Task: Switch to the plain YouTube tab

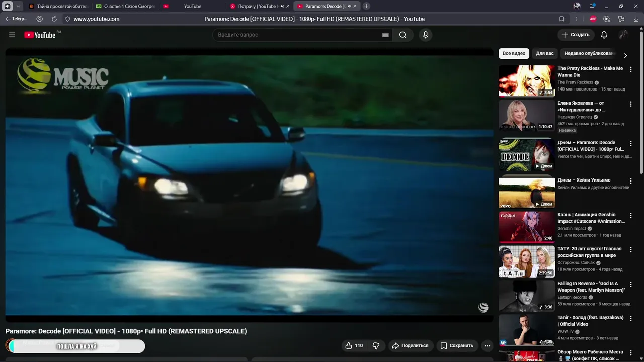Action: click(192, 6)
